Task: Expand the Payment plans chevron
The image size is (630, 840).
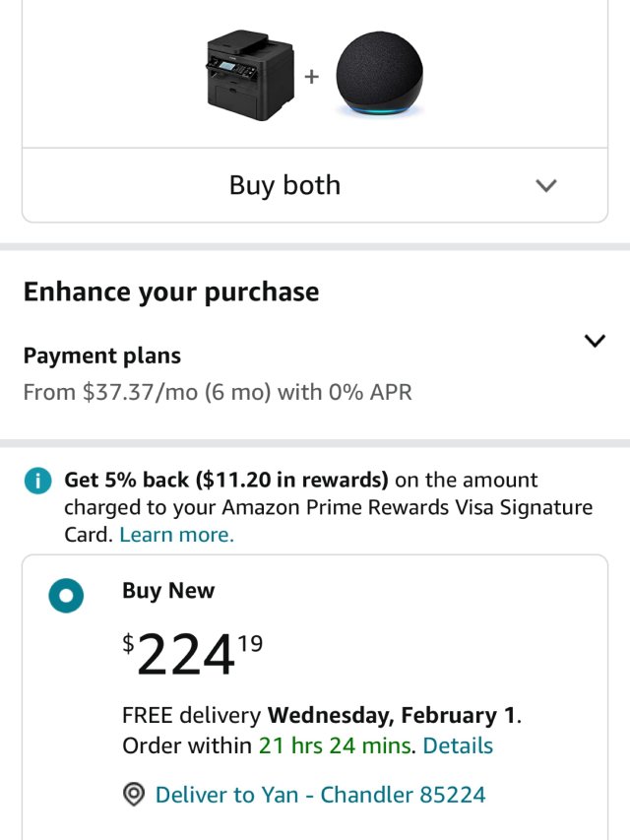Action: point(595,341)
